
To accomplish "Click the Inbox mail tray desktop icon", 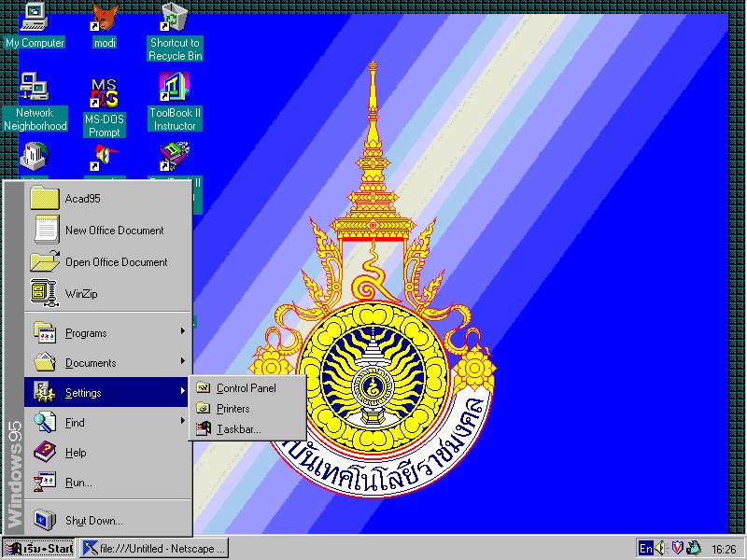I will [x=35, y=156].
